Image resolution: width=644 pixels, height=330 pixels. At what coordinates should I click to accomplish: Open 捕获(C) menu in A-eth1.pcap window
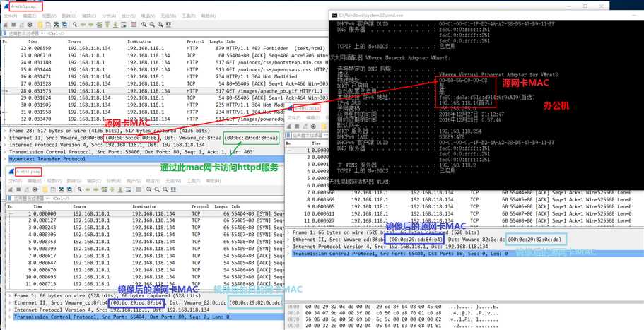93,181
